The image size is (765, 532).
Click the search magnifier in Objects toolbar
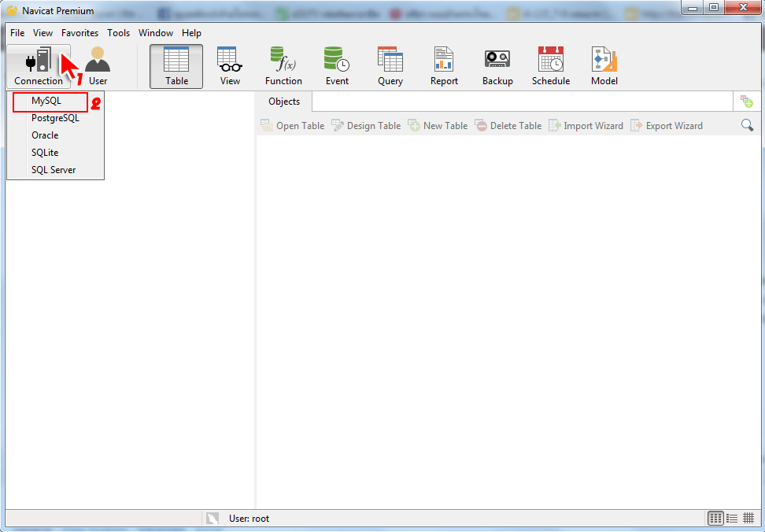pos(747,125)
